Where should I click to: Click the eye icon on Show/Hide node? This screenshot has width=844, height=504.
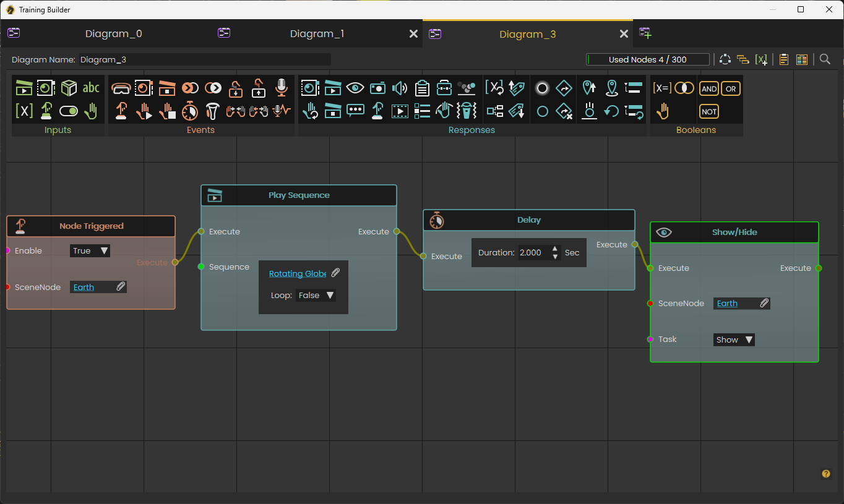click(664, 233)
